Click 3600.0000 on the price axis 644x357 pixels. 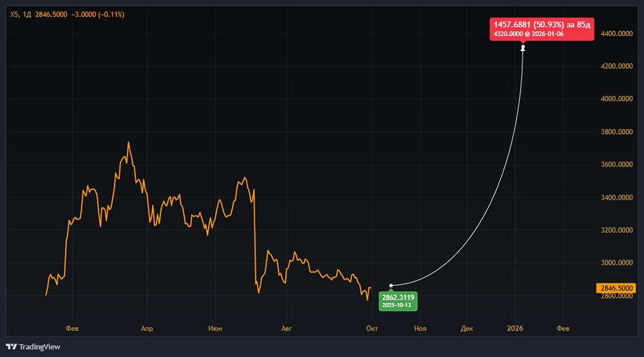tap(616, 164)
